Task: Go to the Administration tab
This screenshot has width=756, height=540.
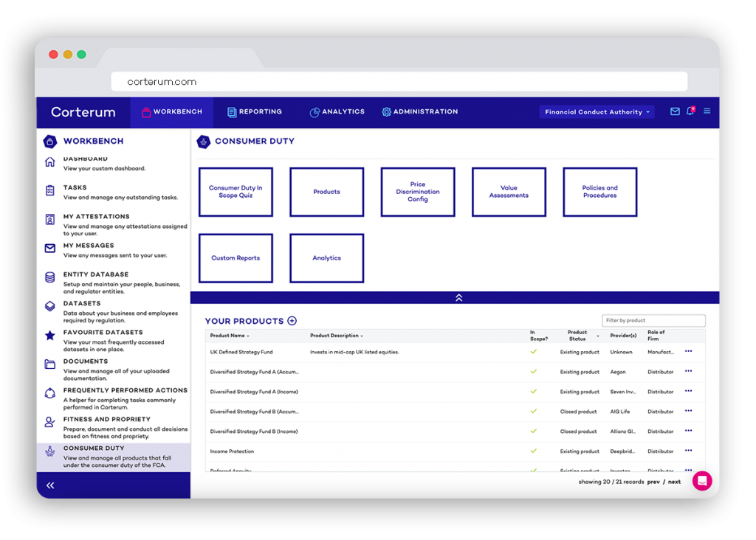Action: (x=420, y=111)
